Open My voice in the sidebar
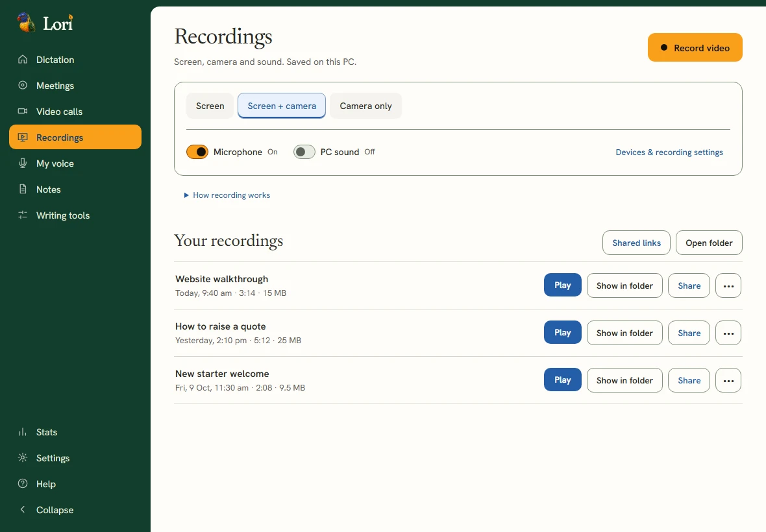The width and height of the screenshot is (766, 532). (x=75, y=163)
